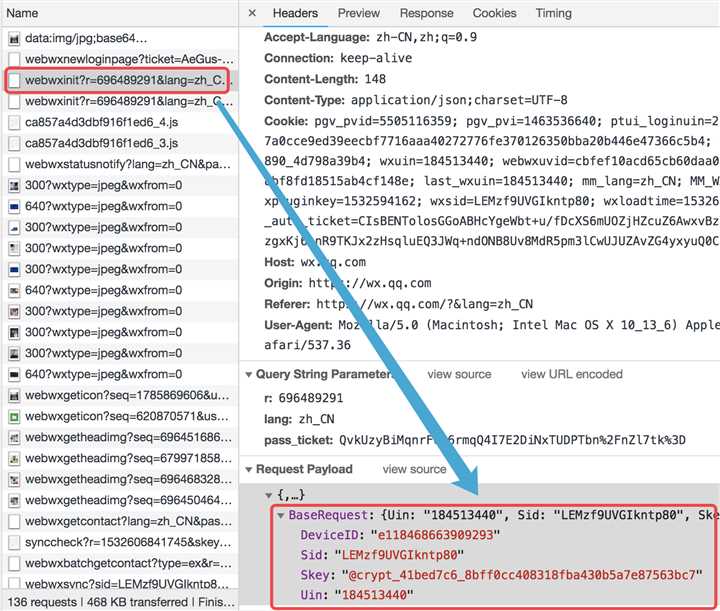The image size is (720, 611).
Task: Click the DeviceID payload value
Action: [435, 535]
